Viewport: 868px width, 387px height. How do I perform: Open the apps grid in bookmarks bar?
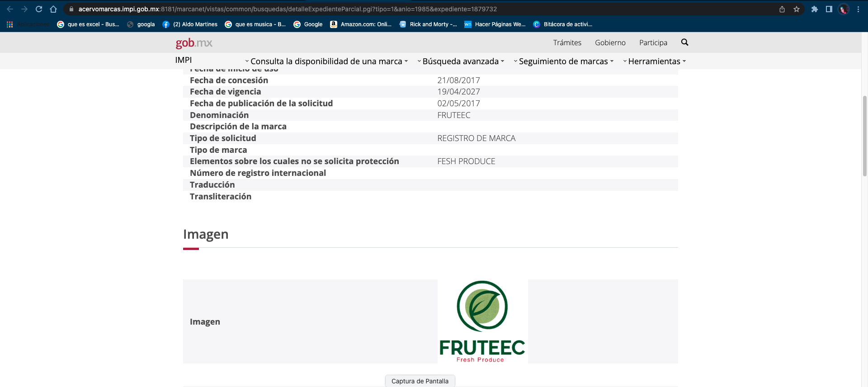[9, 24]
